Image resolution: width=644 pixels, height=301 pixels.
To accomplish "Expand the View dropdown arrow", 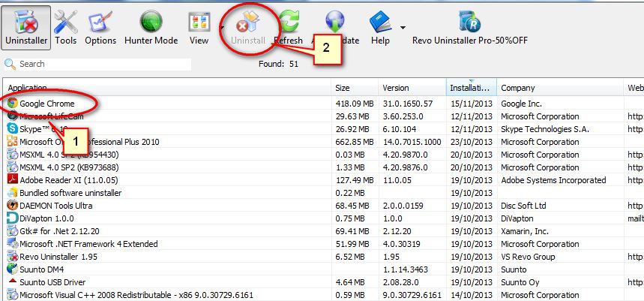I will click(222, 28).
